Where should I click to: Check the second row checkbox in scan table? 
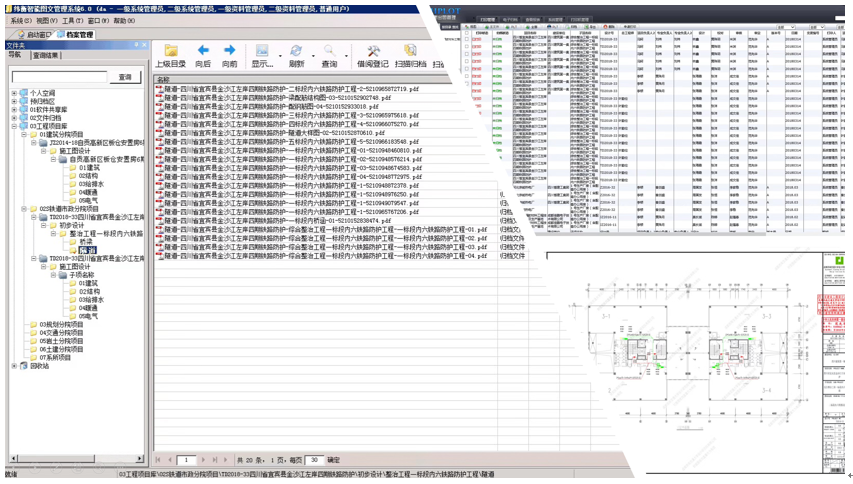pyautogui.click(x=467, y=48)
